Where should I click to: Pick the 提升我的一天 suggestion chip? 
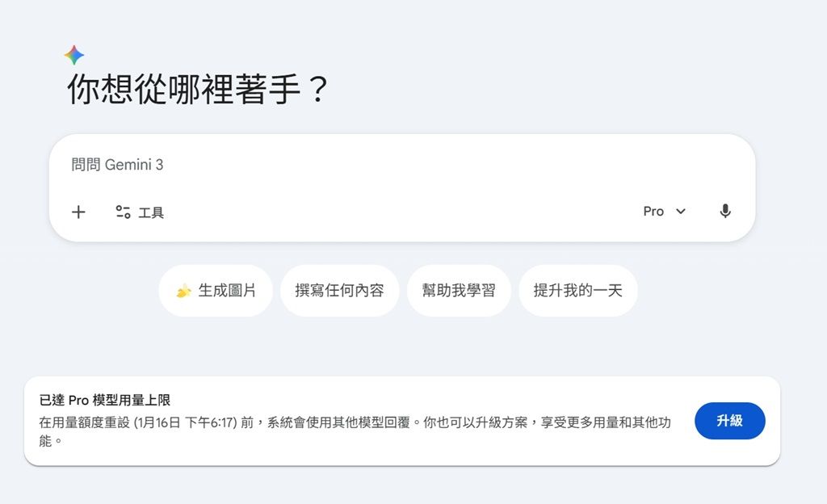(x=577, y=291)
